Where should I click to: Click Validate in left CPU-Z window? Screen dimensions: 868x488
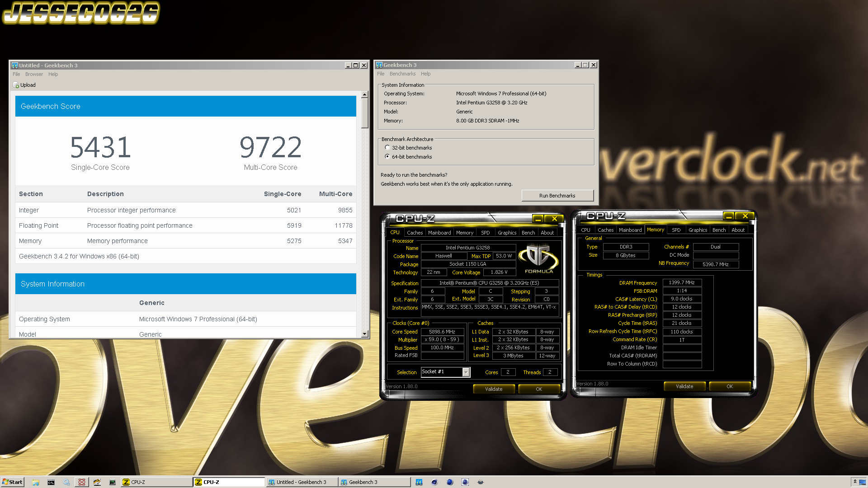(494, 389)
